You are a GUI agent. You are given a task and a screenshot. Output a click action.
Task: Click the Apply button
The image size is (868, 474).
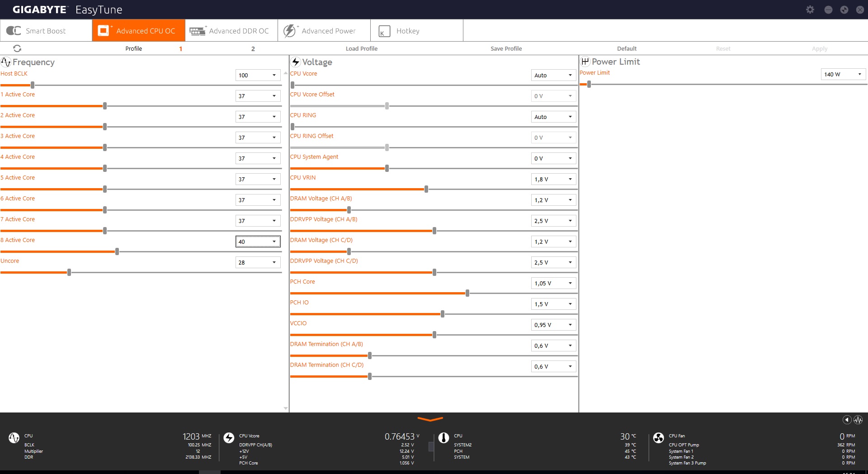pos(820,48)
